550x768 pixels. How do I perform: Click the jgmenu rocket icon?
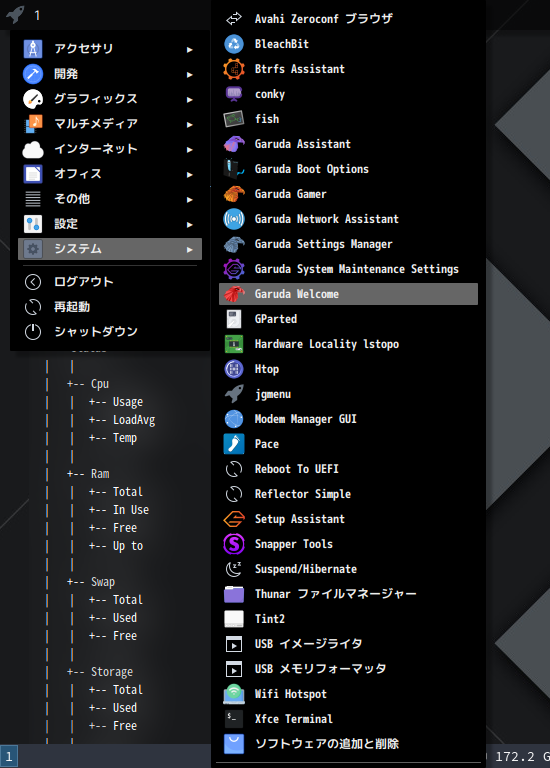234,393
